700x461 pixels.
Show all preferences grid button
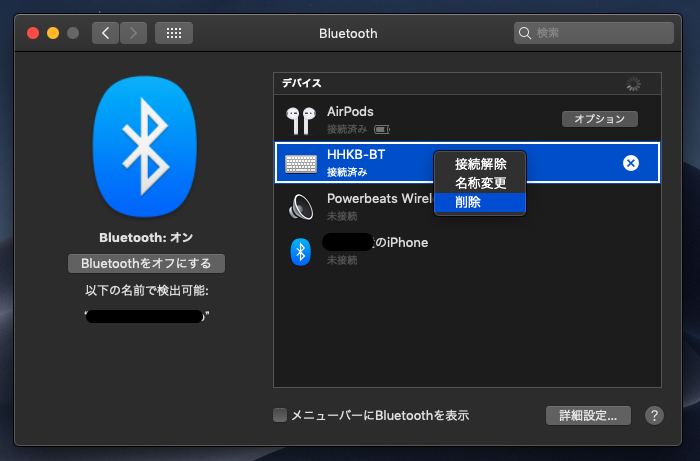click(x=174, y=33)
